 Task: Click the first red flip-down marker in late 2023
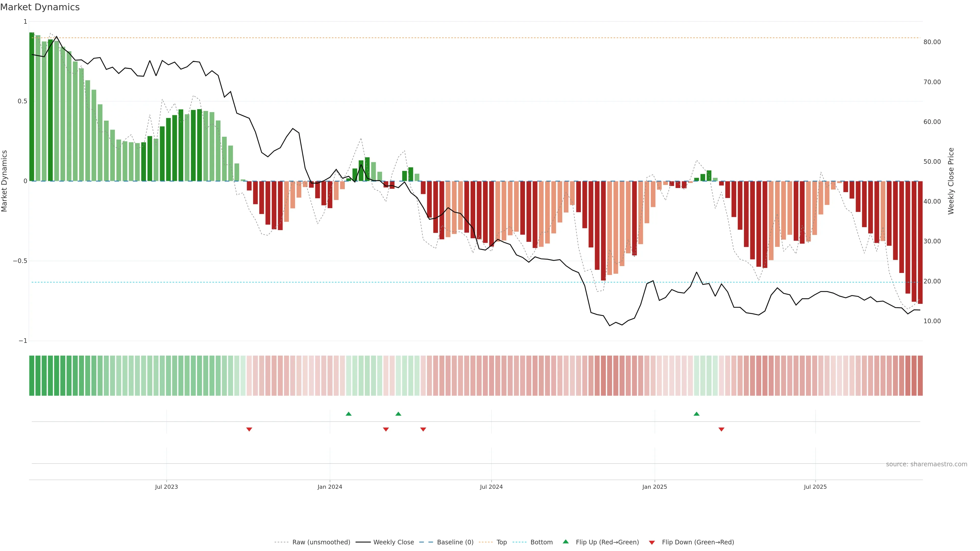click(x=249, y=429)
